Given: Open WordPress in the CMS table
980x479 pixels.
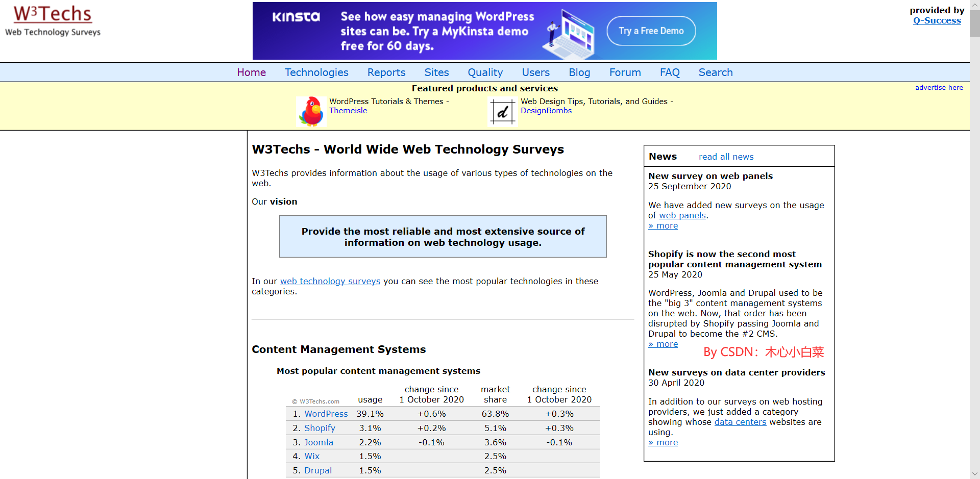Looking at the screenshot, I should point(326,414).
